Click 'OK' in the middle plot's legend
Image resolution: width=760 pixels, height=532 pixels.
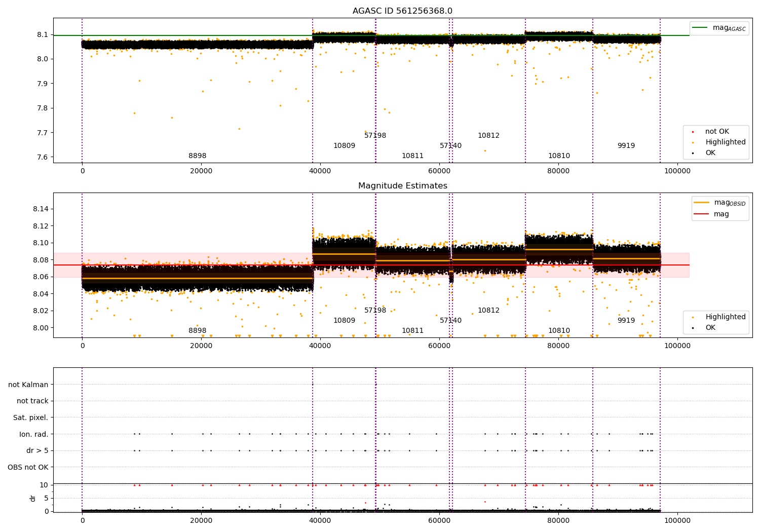click(710, 328)
